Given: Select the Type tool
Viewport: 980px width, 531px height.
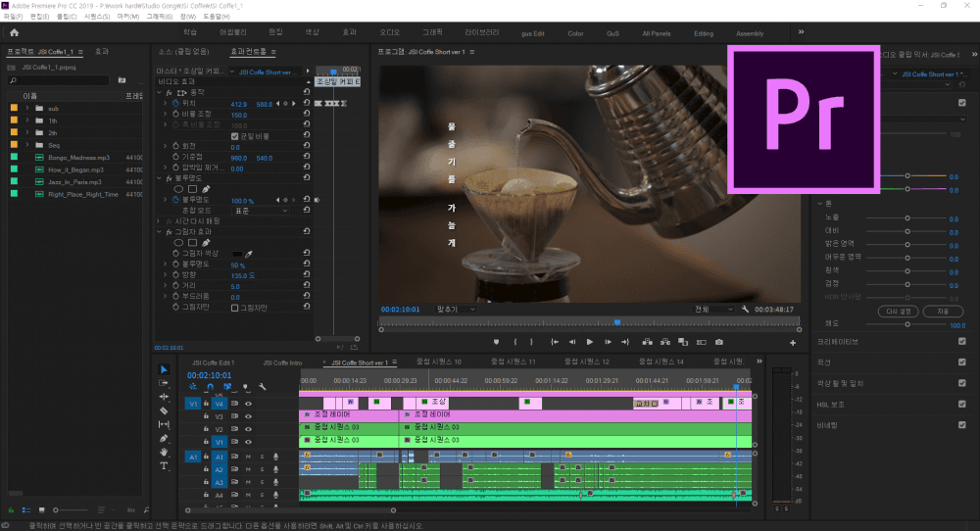Looking at the screenshot, I should (x=164, y=465).
